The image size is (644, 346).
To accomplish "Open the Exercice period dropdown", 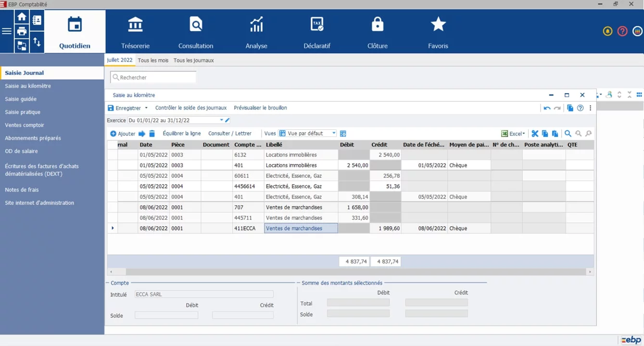I will [220, 120].
